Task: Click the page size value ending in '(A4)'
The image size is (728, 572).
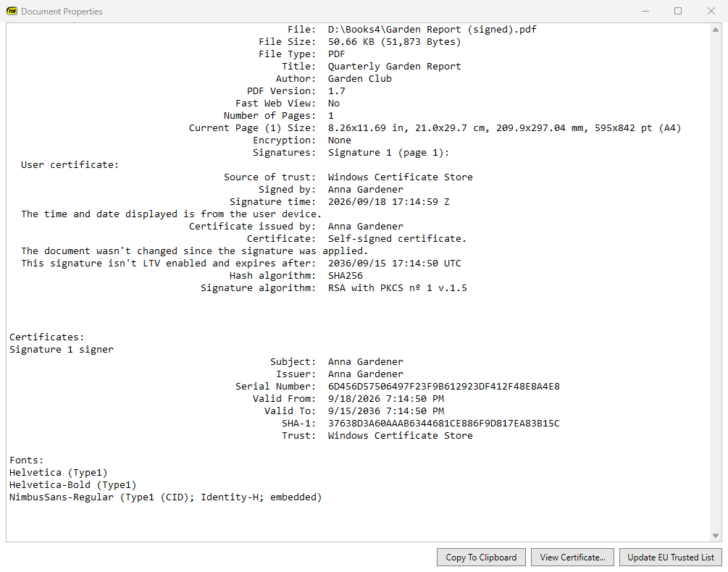Action: pyautogui.click(x=504, y=128)
